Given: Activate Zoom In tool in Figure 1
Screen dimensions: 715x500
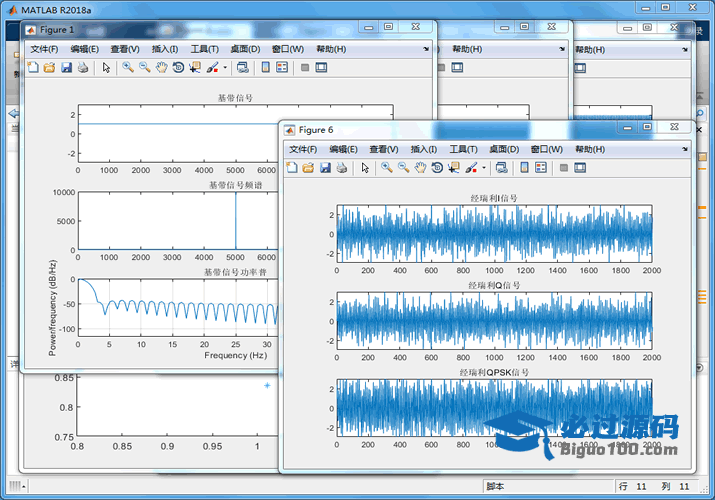Looking at the screenshot, I should point(128,67).
